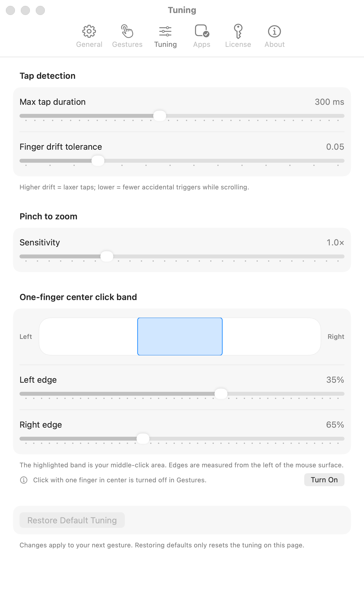Open the About info icon
Viewport: 364px width, 591px height.
[275, 31]
